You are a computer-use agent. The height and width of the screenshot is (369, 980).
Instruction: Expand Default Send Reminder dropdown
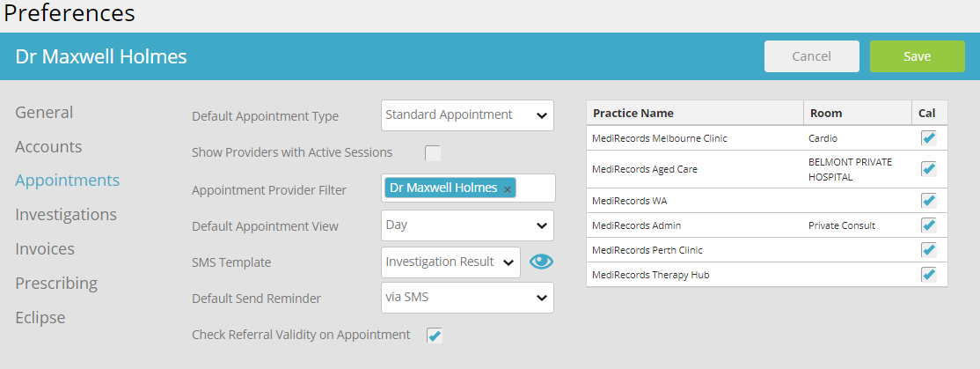(x=467, y=298)
